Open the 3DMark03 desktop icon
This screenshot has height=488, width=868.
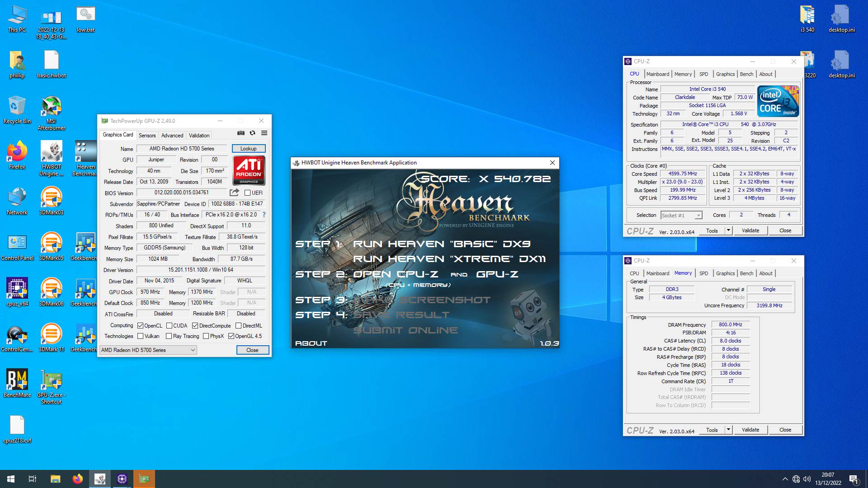[51, 201]
